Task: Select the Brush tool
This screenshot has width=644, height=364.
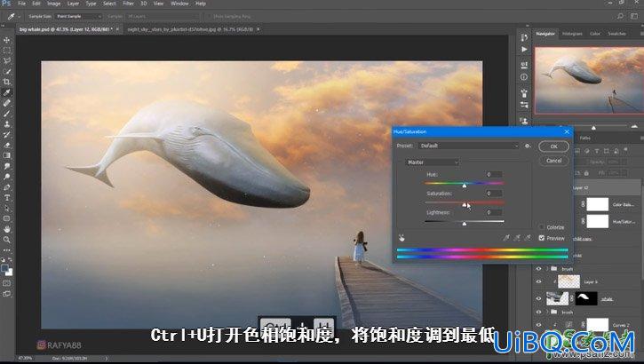Action: click(6, 114)
